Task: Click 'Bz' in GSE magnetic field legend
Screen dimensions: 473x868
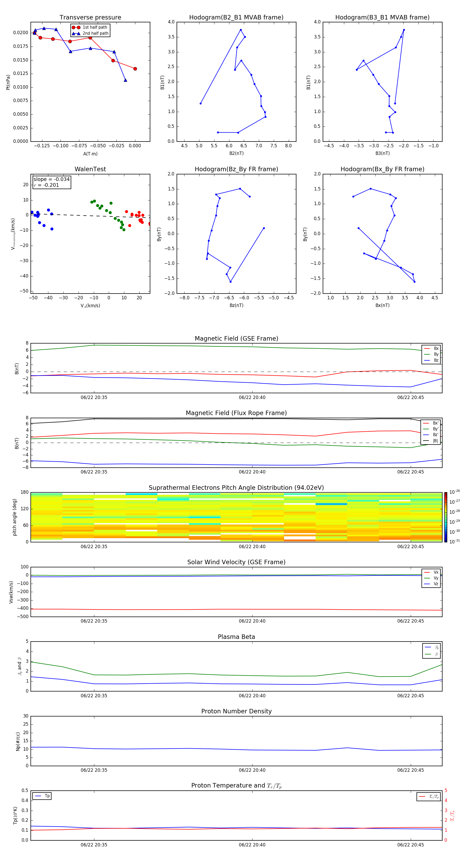Action: [436, 360]
